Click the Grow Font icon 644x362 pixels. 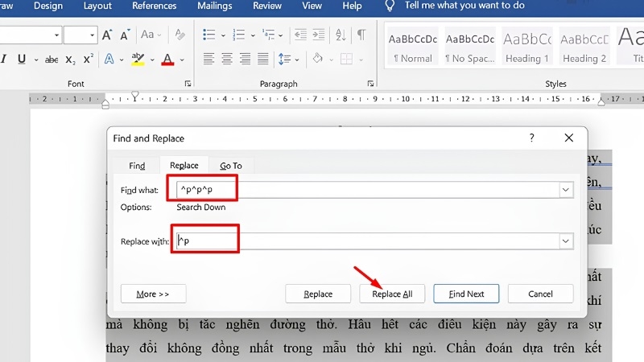107,35
